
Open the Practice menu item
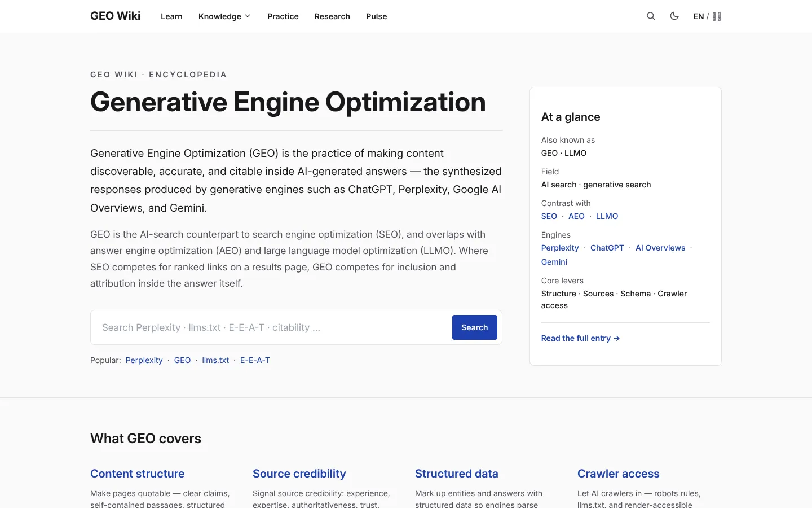tap(283, 16)
